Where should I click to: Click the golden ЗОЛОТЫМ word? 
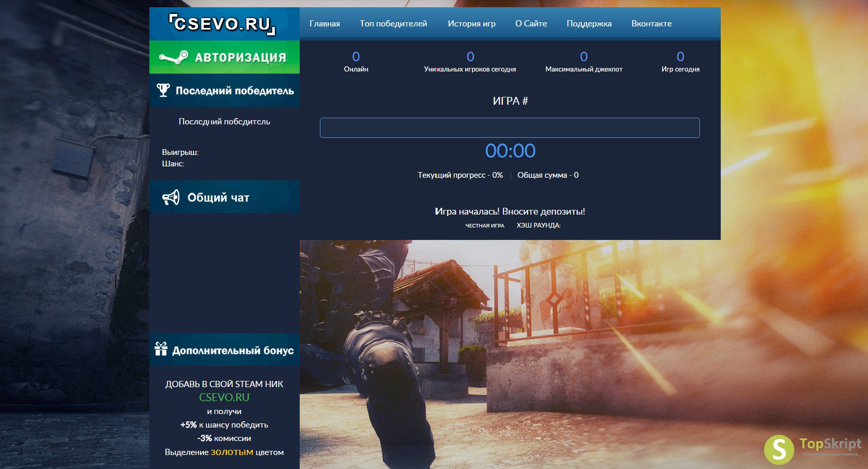(232, 452)
